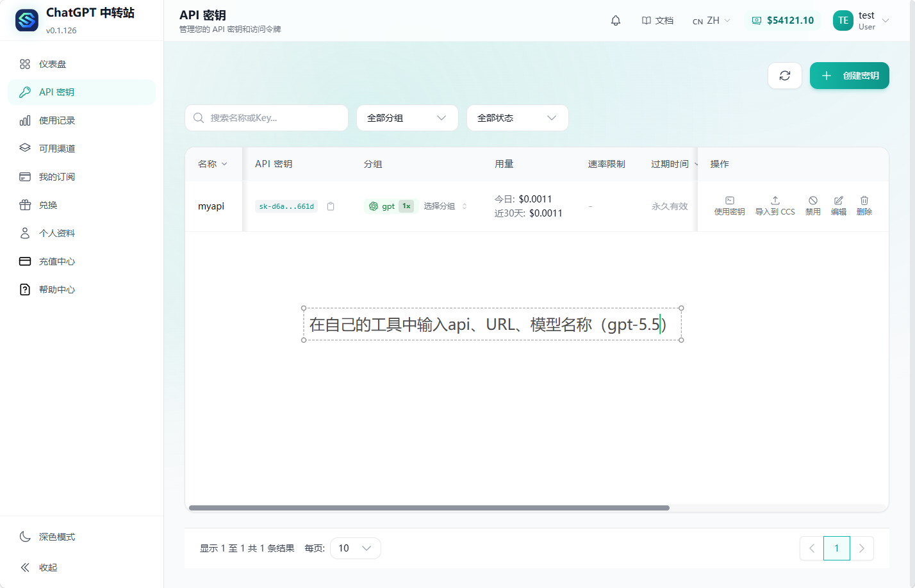
Task: Sort by the 过期时间 column header
Action: [675, 164]
